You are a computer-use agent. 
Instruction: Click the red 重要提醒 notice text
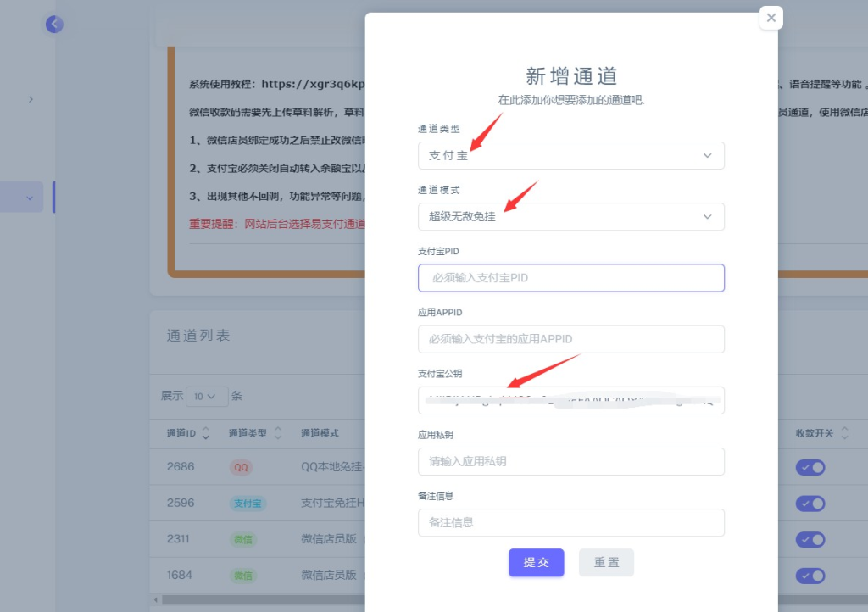[277, 224]
